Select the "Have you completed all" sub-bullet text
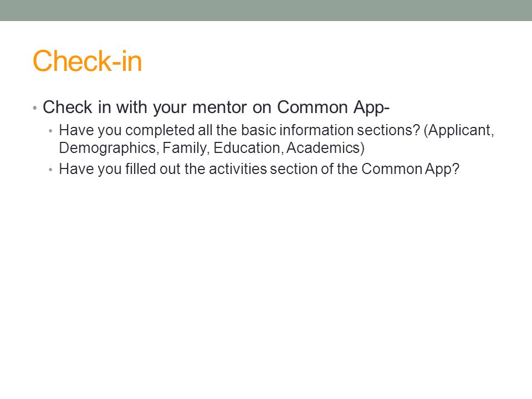Image resolution: width=532 pixels, height=399 pixels. [277, 139]
